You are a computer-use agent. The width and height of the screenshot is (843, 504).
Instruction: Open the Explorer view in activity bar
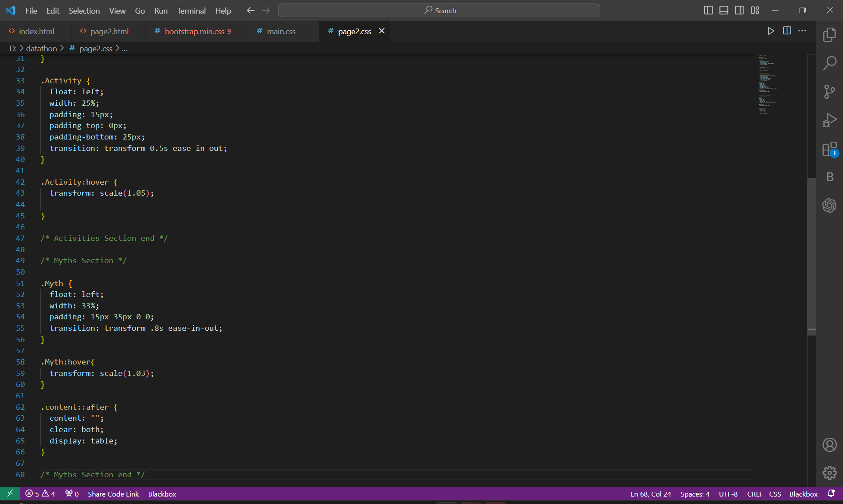point(829,35)
